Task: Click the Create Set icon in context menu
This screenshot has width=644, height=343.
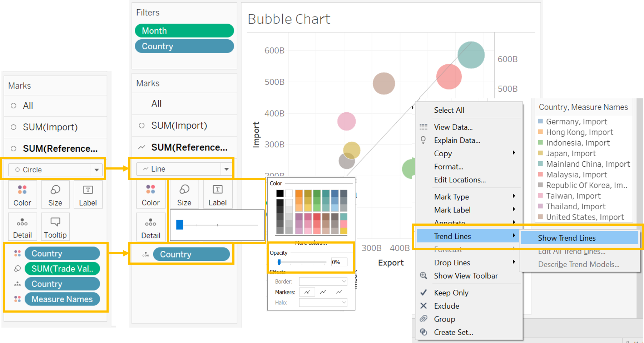Action: click(423, 332)
